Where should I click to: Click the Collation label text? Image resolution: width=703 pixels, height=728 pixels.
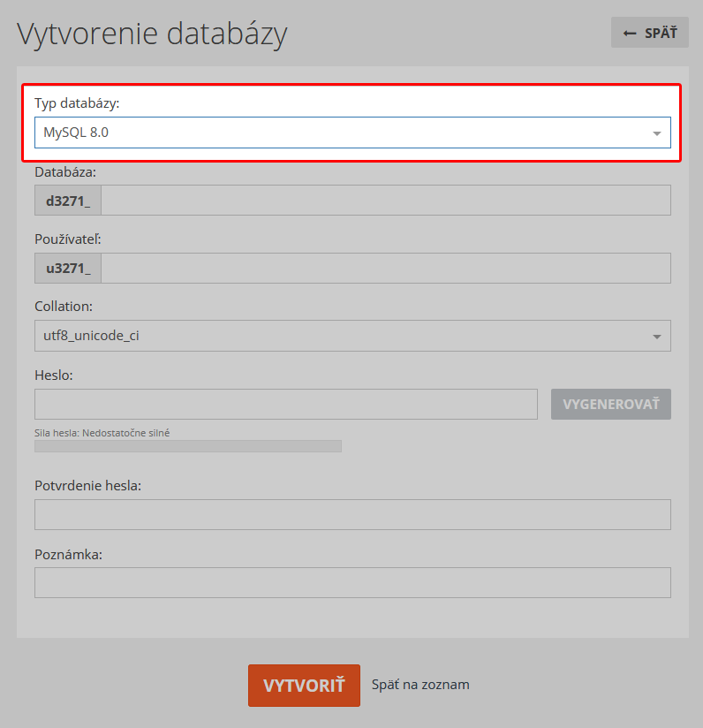pos(64,307)
